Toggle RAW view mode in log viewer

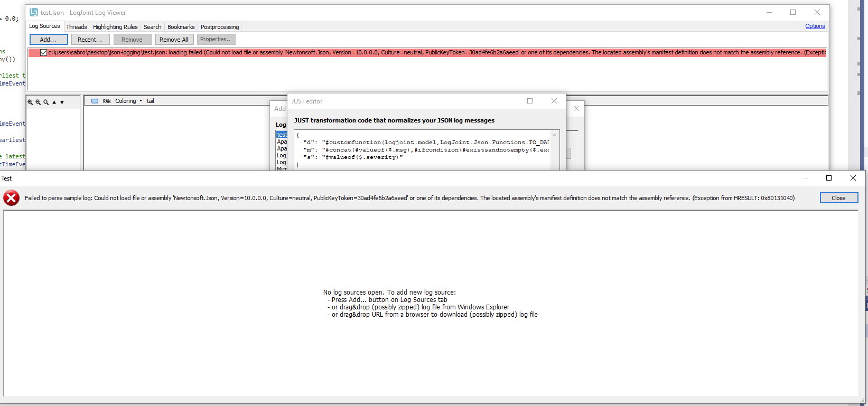(107, 101)
